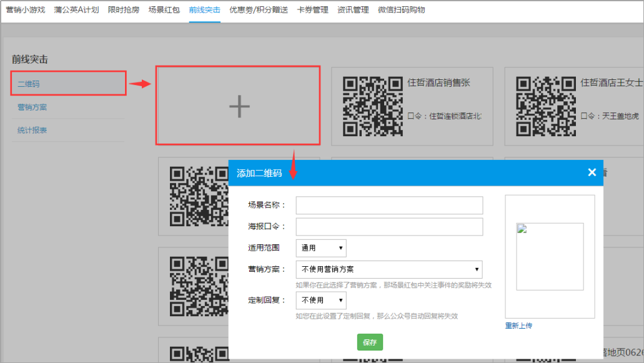Image resolution: width=644 pixels, height=363 pixels.
Task: Open the 限时抢房 tab
Action: pyautogui.click(x=124, y=10)
